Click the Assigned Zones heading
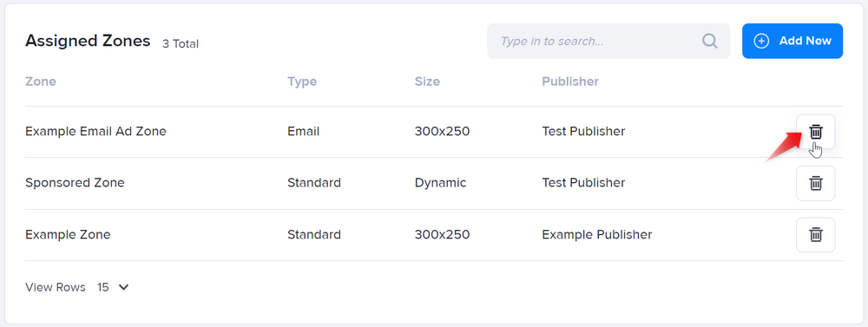868x327 pixels. pos(88,41)
